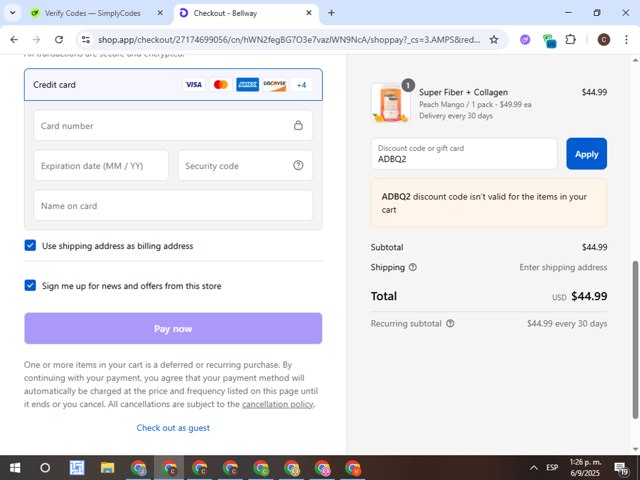
Task: Open the Extensions puzzle icon
Action: [571, 40]
